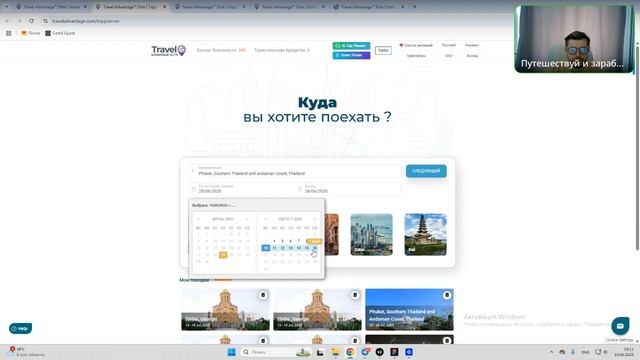Click the СЛЕДУЮЩИЙ button
This screenshot has width=640, height=360.
pos(426,171)
